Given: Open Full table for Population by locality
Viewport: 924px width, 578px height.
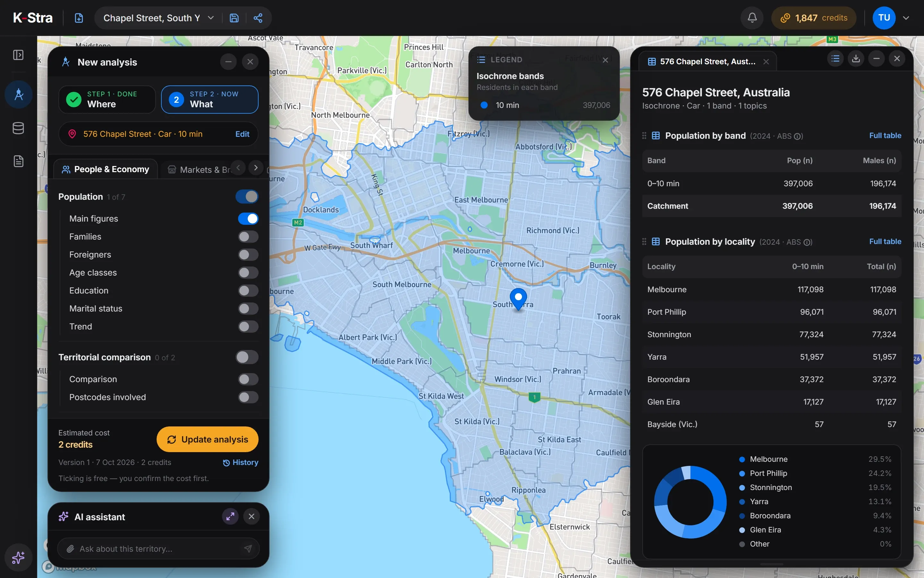Looking at the screenshot, I should [885, 241].
